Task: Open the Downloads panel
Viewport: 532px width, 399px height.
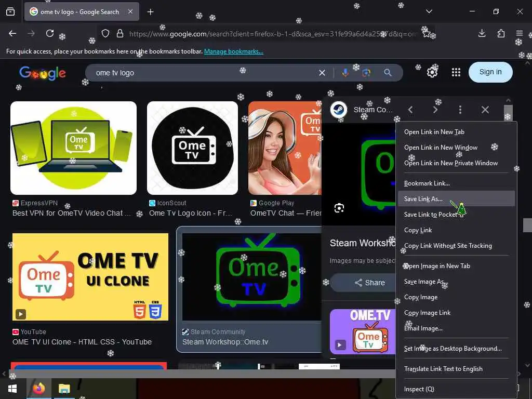Action: point(482,33)
